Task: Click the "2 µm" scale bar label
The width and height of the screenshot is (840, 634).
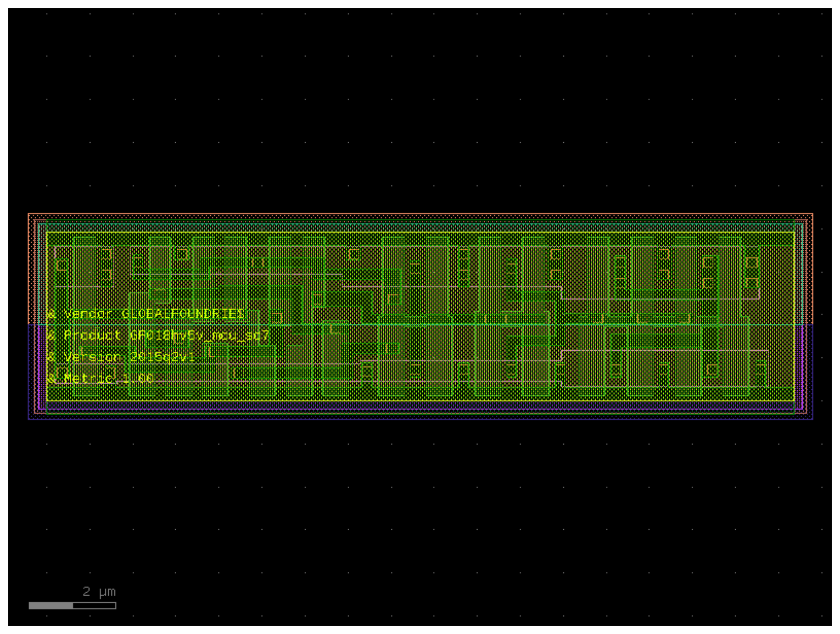Action: coord(99,592)
